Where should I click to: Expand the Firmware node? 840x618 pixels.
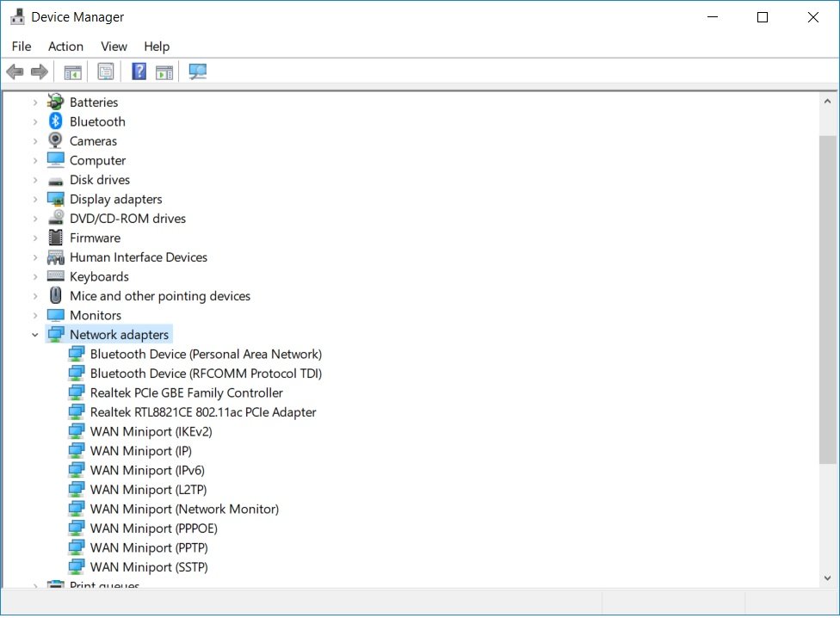coord(34,238)
